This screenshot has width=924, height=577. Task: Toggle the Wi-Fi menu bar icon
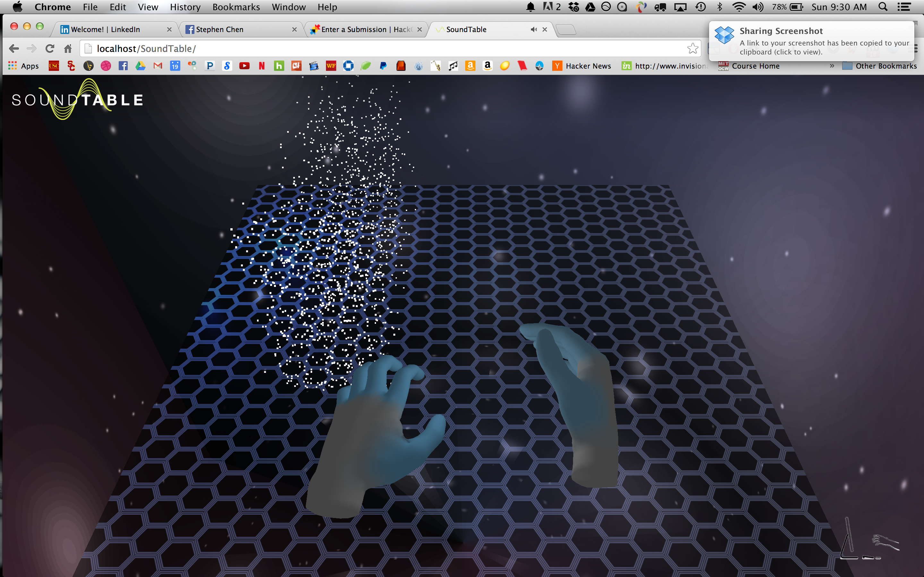[x=739, y=7]
